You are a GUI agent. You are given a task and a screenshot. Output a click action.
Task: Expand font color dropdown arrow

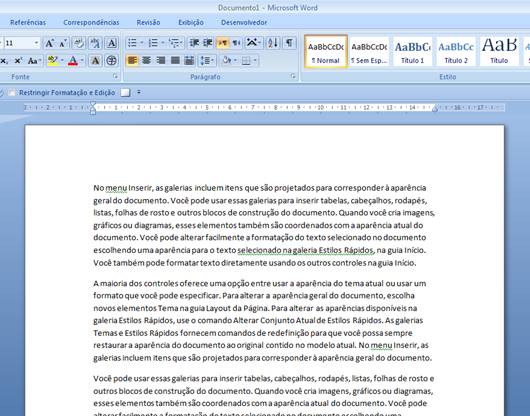click(x=82, y=61)
